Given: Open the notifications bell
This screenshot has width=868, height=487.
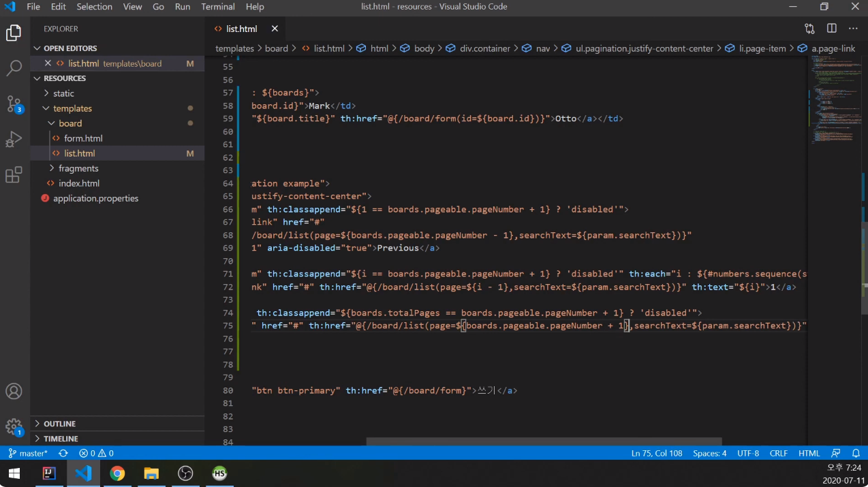Looking at the screenshot, I should tap(856, 453).
